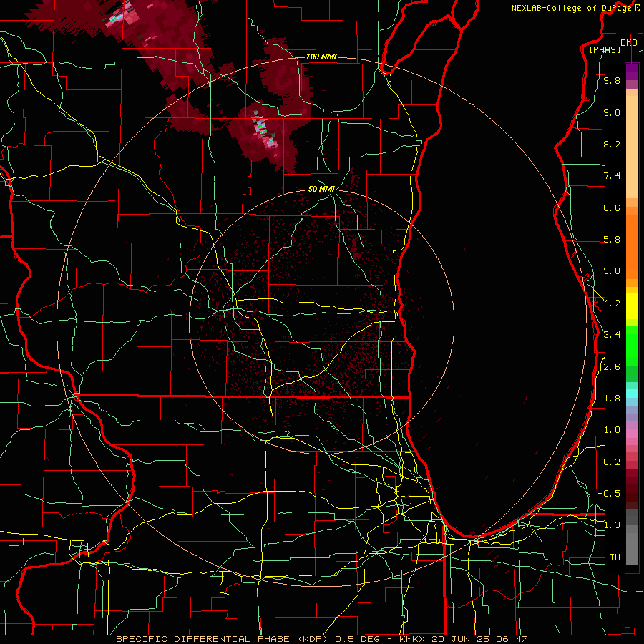Click the 50 NMI range ring label
The image size is (644, 644).
tap(321, 189)
